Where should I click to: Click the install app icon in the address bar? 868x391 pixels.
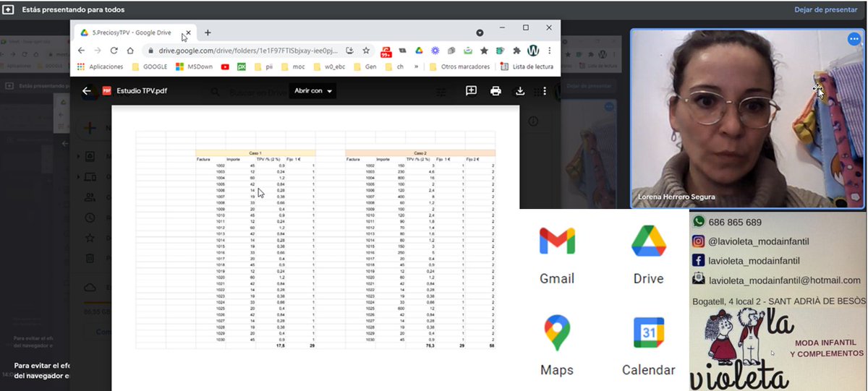coord(349,51)
